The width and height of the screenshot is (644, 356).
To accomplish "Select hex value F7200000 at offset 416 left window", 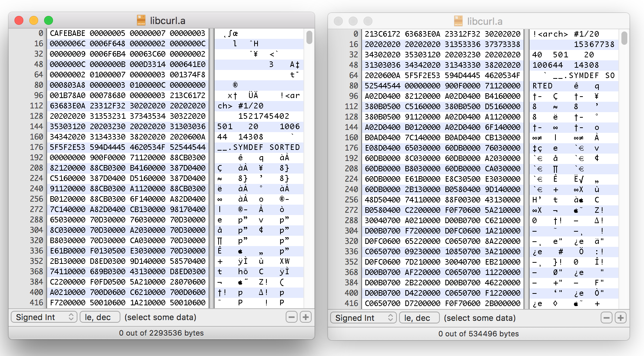I will point(67,303).
